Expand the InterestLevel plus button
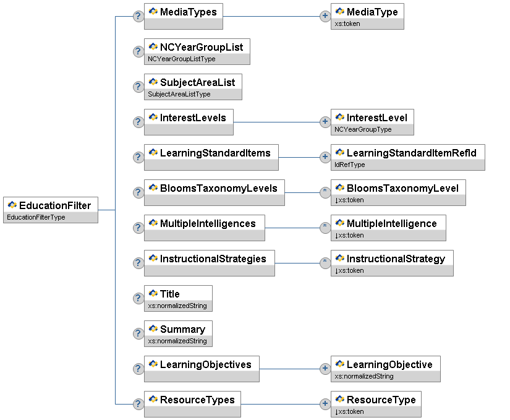 point(325,122)
